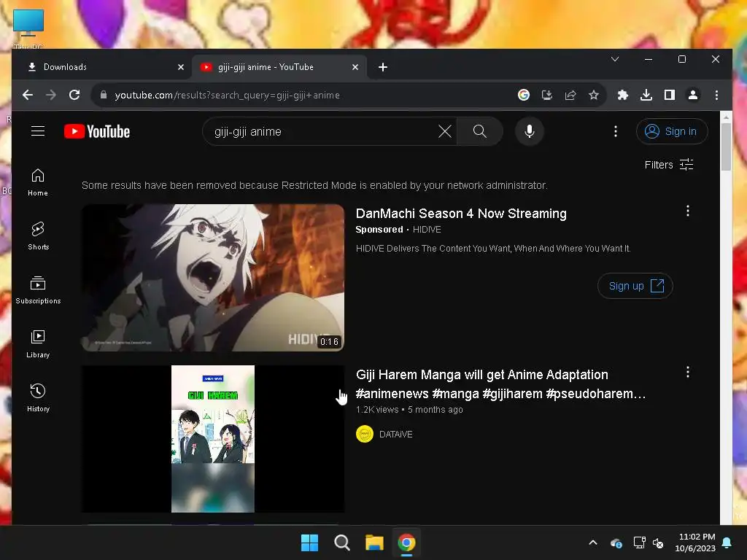View site info via lock icon
The width and height of the screenshot is (747, 560).
[x=104, y=95]
